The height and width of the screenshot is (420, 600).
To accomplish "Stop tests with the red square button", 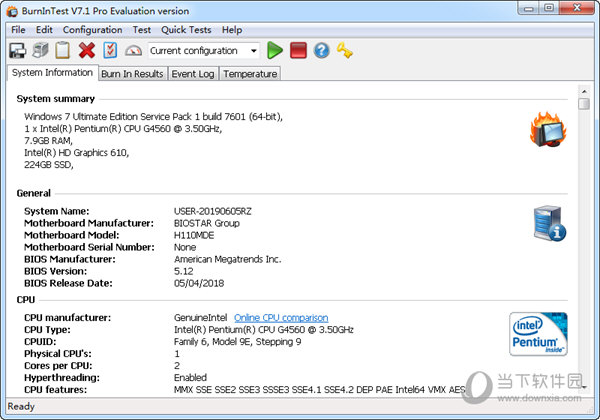I will [298, 50].
